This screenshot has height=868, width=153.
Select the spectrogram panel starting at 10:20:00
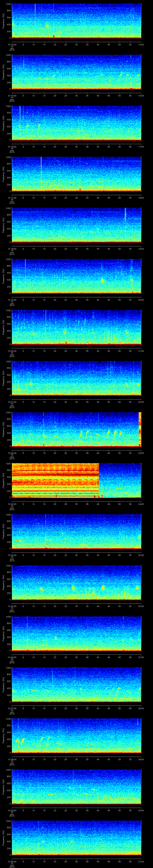point(77,327)
